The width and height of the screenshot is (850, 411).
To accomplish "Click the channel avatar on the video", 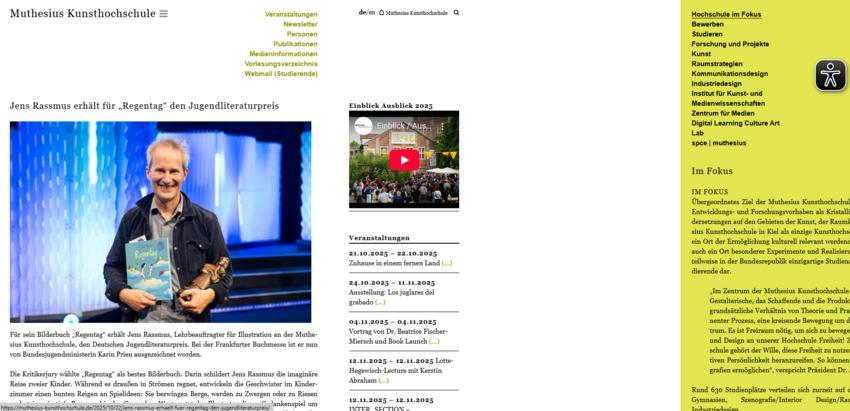I will (363, 125).
